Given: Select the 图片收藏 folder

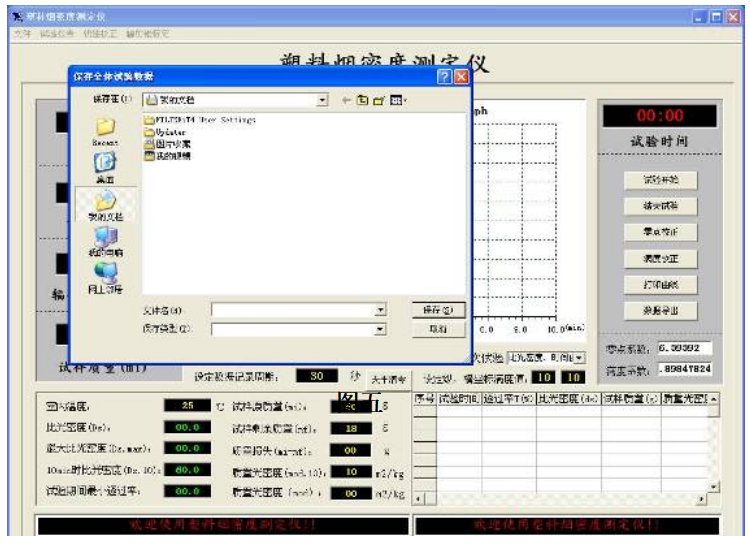Looking at the screenshot, I should tap(167, 144).
